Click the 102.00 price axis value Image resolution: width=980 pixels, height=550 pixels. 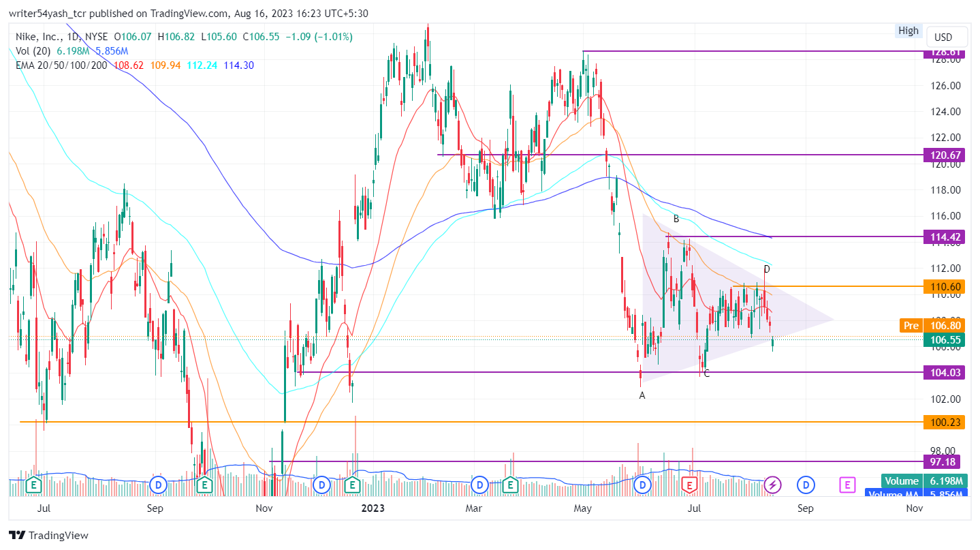pos(944,399)
